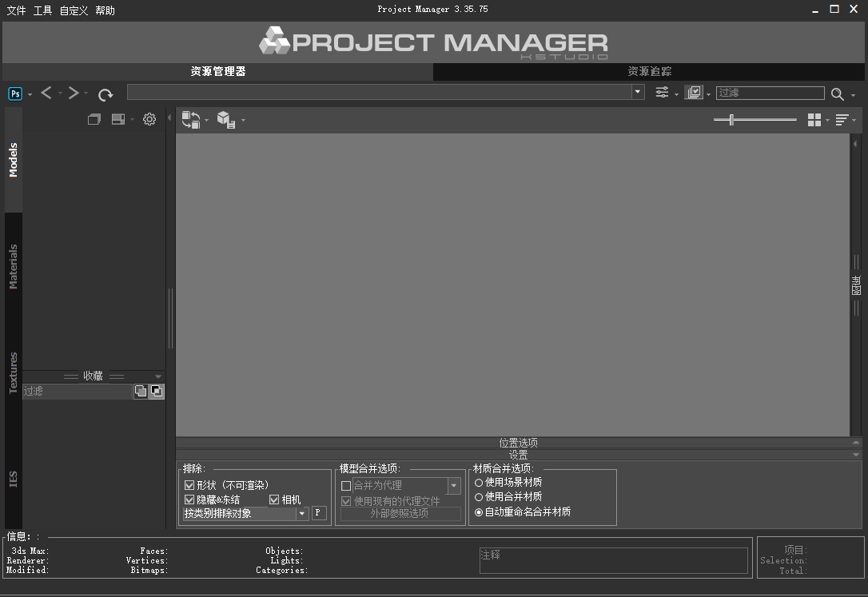Open the path address dropdown arrow
The image size is (868, 597).
tap(638, 92)
